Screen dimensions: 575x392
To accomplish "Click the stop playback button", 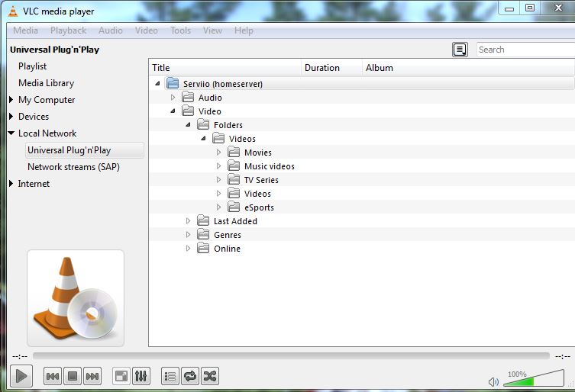I will 73,376.
